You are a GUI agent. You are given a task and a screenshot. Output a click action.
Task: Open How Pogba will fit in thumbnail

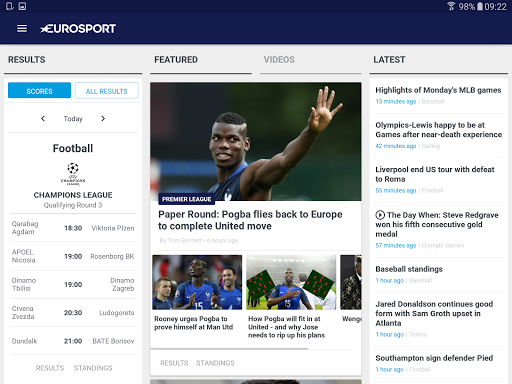pos(291,282)
